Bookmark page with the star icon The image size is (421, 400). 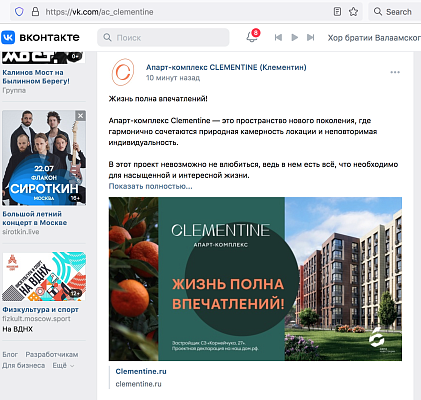tap(353, 12)
